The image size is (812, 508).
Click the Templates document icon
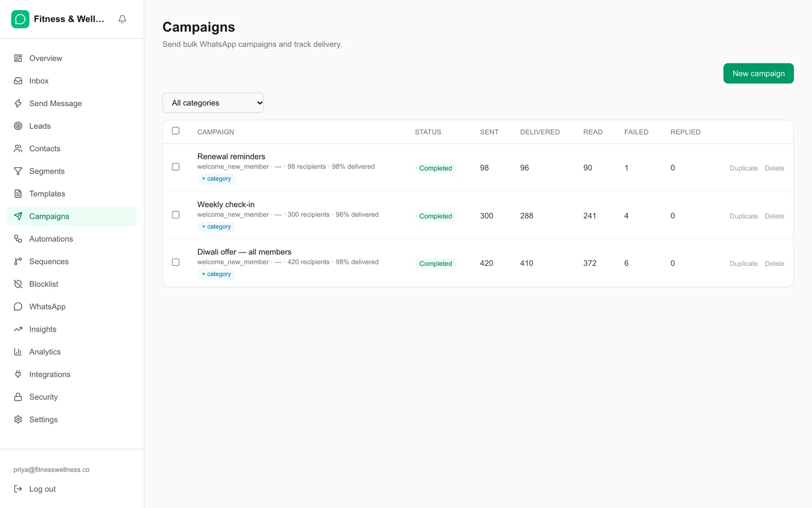tap(18, 194)
